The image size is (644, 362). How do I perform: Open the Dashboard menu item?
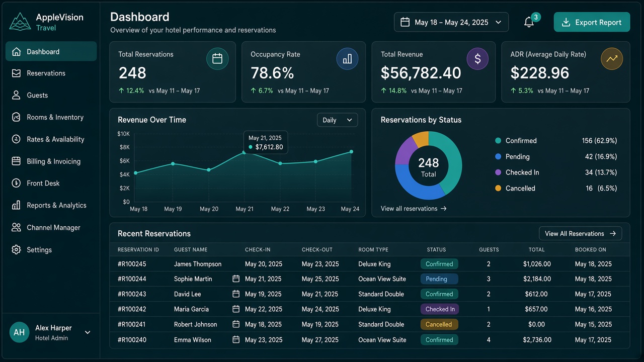[51, 51]
